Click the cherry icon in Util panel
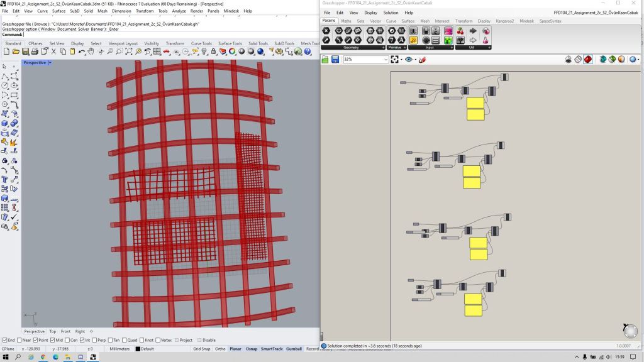 (x=460, y=31)
